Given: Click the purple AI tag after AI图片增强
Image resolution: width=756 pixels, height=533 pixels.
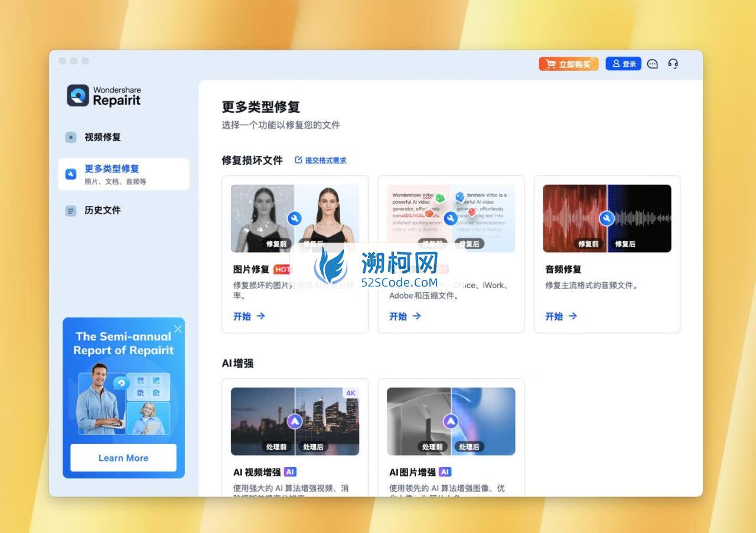Looking at the screenshot, I should pos(445,472).
